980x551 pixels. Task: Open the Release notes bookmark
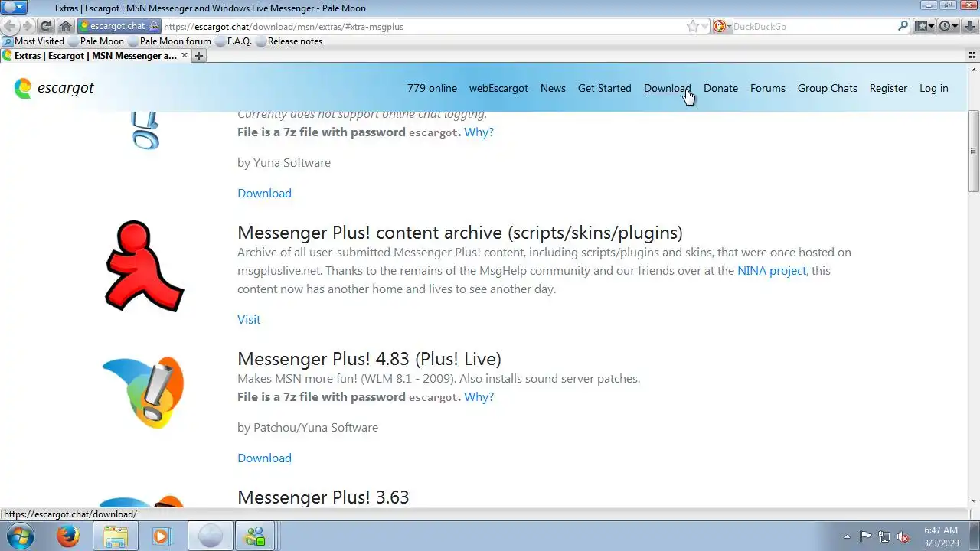[x=288, y=41]
